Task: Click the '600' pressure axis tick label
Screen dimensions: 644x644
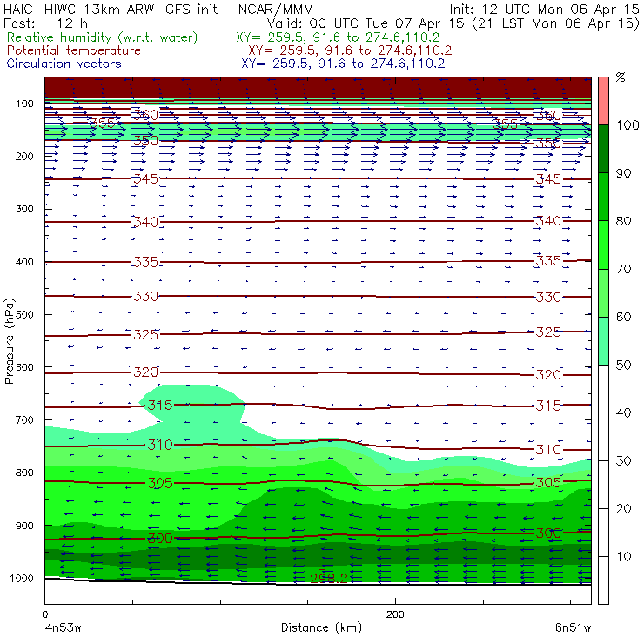Action: pos(24,366)
